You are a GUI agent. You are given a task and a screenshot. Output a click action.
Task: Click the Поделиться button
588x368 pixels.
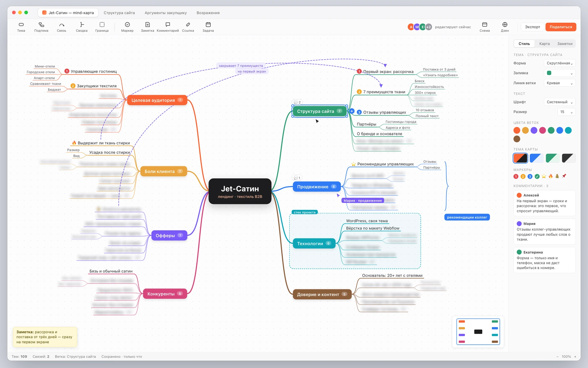[561, 27]
